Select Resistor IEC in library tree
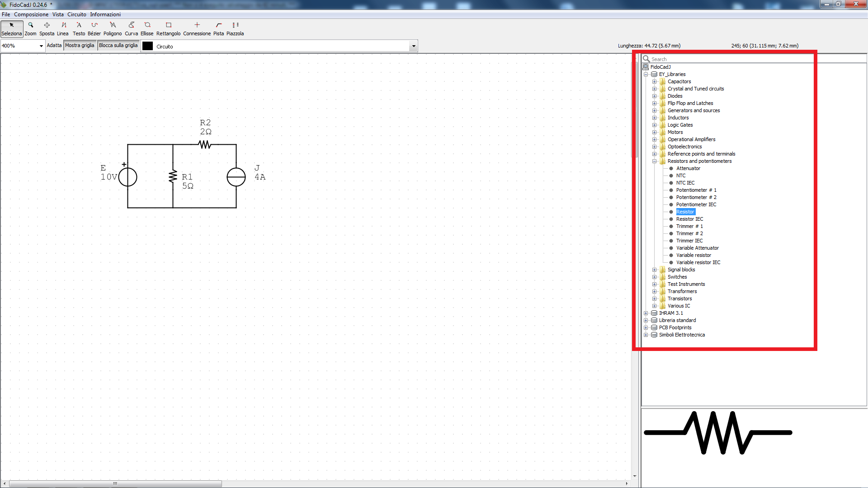 tap(689, 219)
